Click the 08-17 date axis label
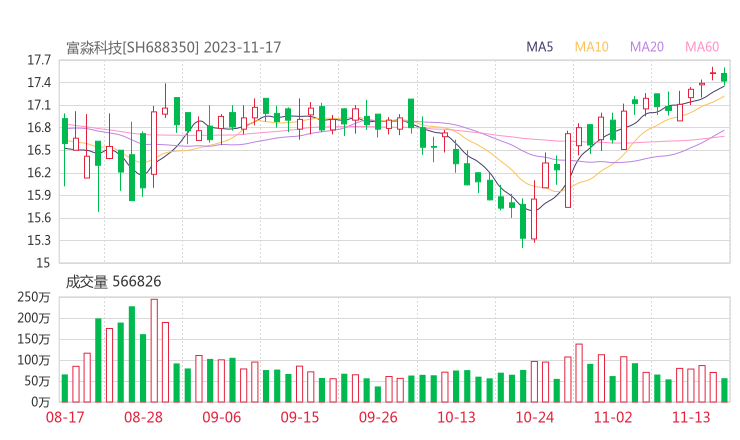The height and width of the screenshot is (440, 740). pos(65,417)
